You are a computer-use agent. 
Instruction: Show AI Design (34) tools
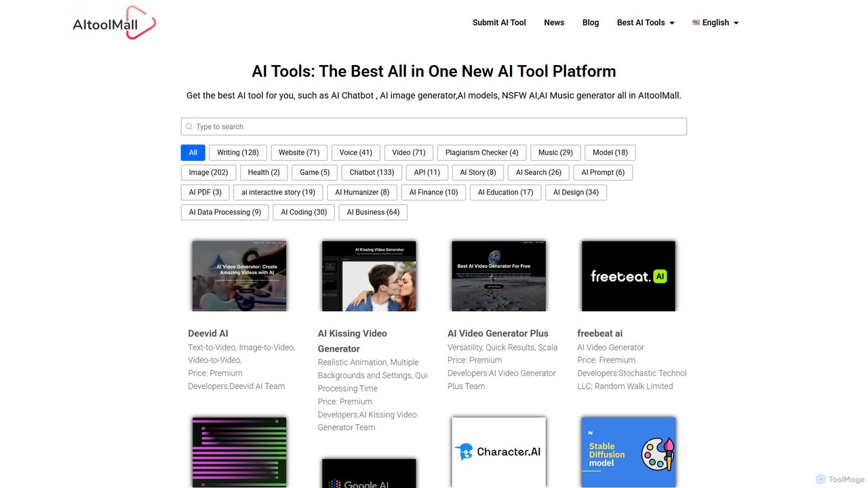pos(576,192)
